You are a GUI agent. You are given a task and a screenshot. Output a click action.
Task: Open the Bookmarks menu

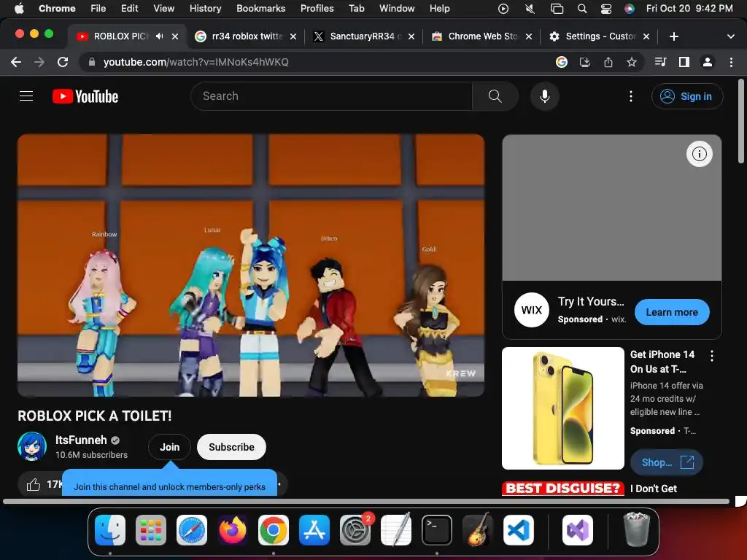(260, 9)
